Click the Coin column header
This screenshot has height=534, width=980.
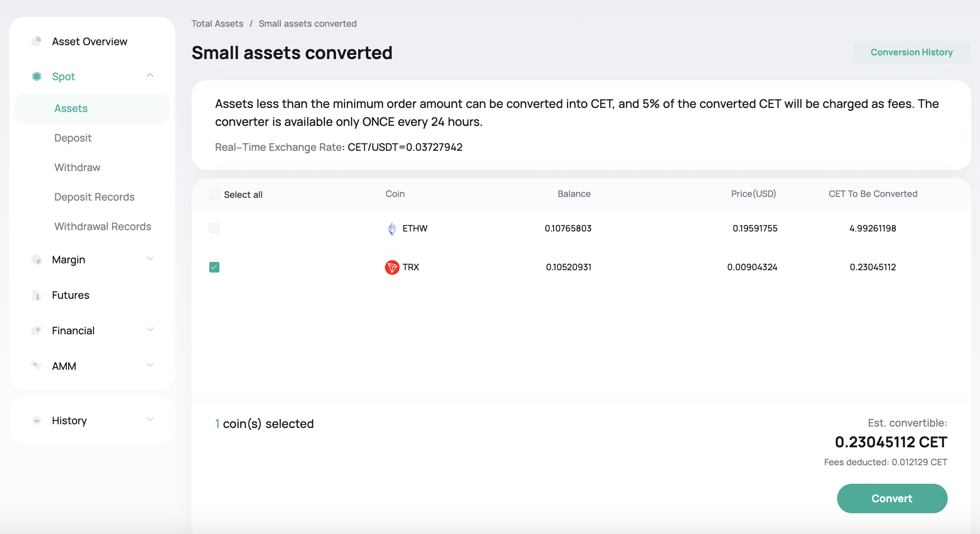(395, 194)
